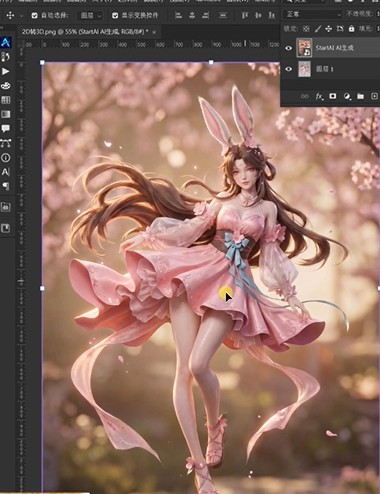Click the link layers icon
The width and height of the screenshot is (380, 494).
pos(305,96)
